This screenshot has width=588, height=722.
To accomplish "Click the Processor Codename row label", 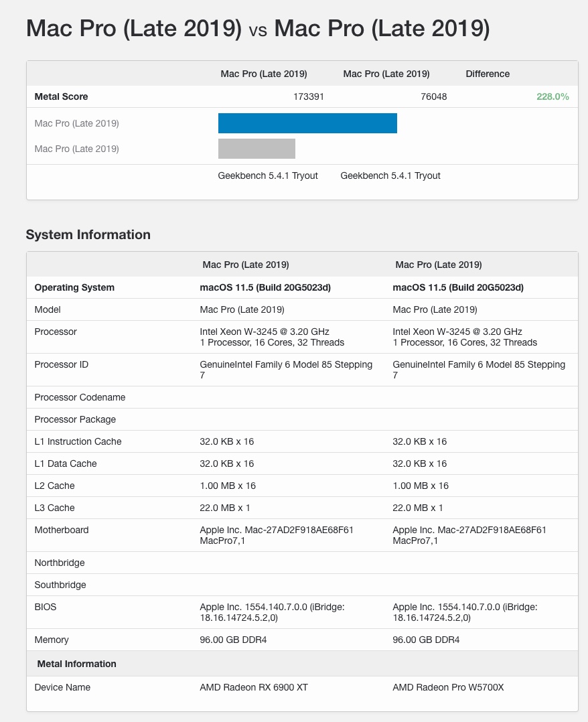I will click(x=80, y=397).
